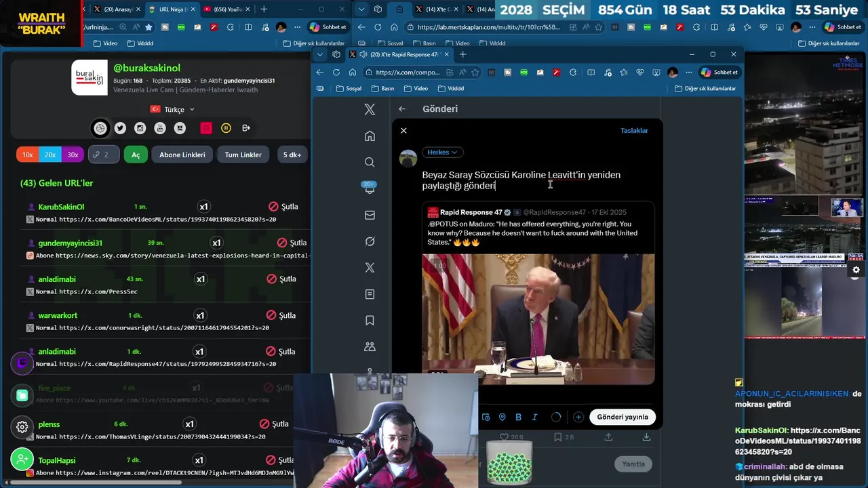Open communities people icon in X sidebar

pyautogui.click(x=370, y=346)
